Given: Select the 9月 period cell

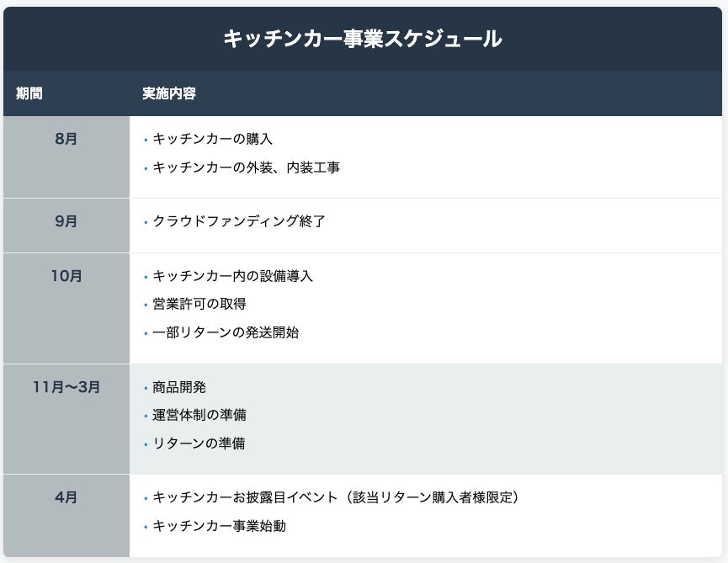Looking at the screenshot, I should pyautogui.click(x=66, y=222).
